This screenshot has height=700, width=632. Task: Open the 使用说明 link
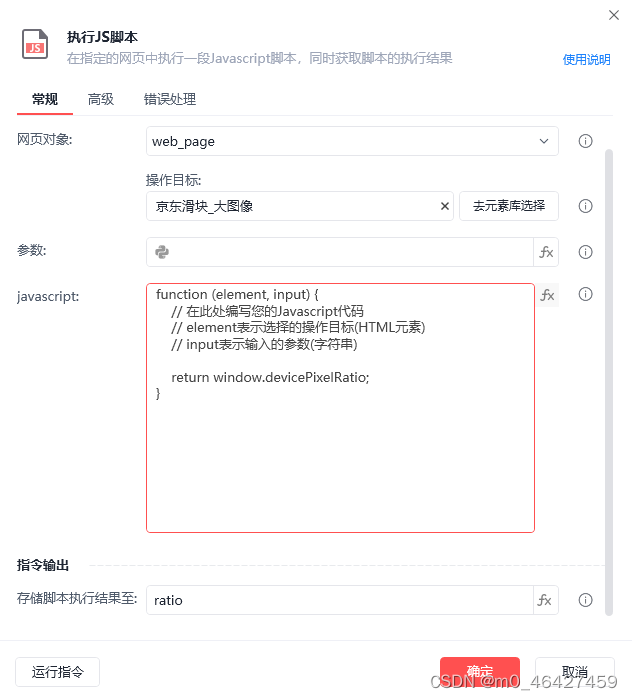tap(586, 59)
